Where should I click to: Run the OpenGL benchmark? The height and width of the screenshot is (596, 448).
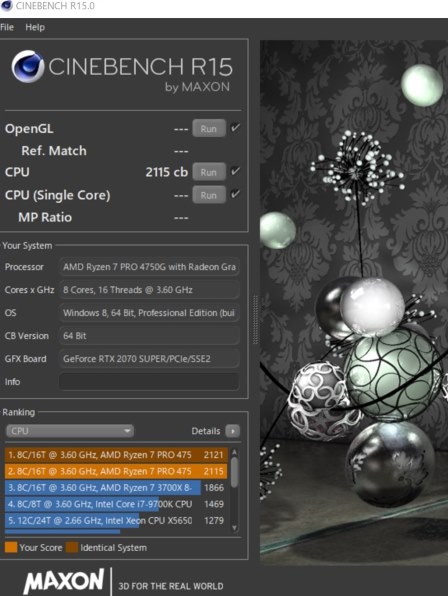click(x=209, y=128)
